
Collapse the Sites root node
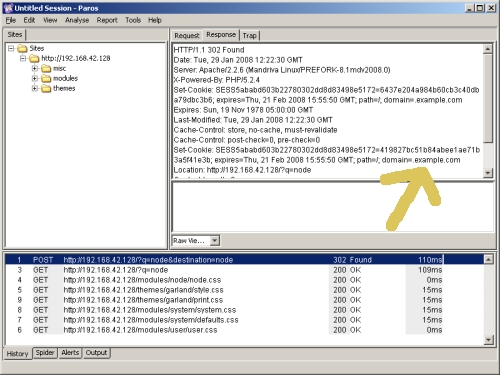click(11, 48)
